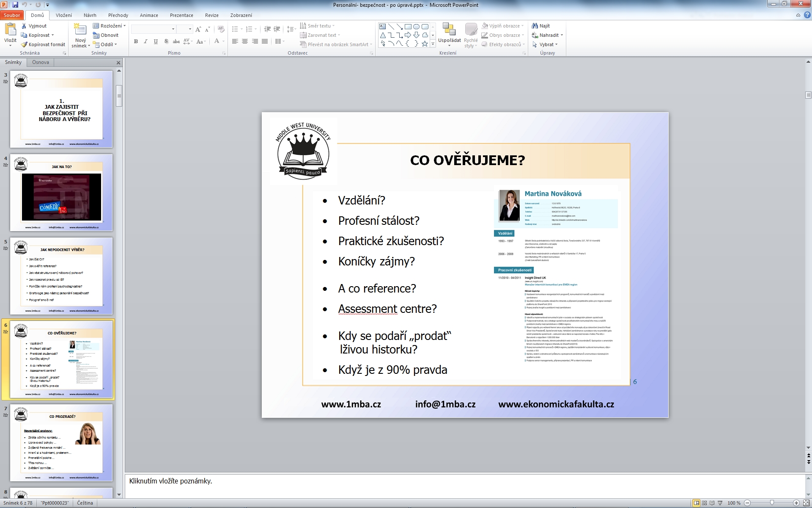This screenshot has height=508, width=812.
Task: Minimize the ribbon with the caret
Action: click(x=798, y=15)
